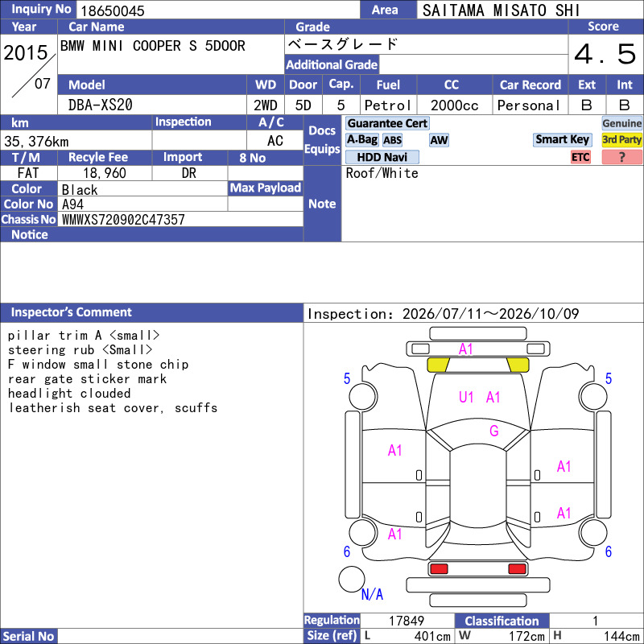Click the Guarantee Cert badge
Viewport: 644px width, 644px height.
[x=387, y=123]
